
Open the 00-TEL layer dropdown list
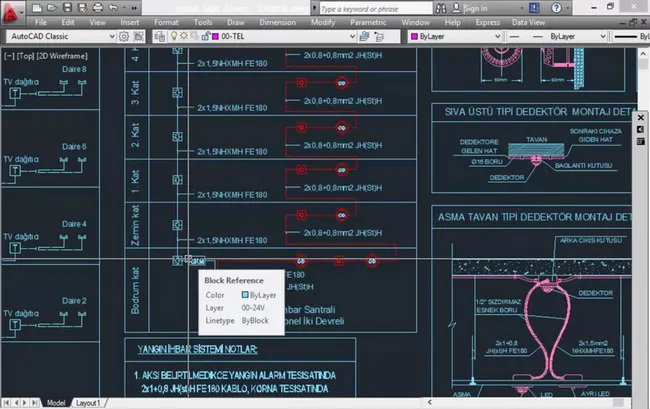pyautogui.click(x=352, y=36)
